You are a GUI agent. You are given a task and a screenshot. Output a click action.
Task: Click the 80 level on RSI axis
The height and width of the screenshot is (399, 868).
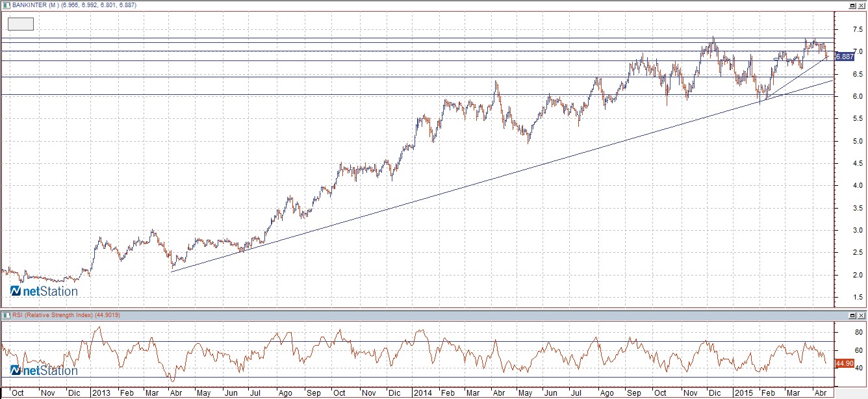856,333
